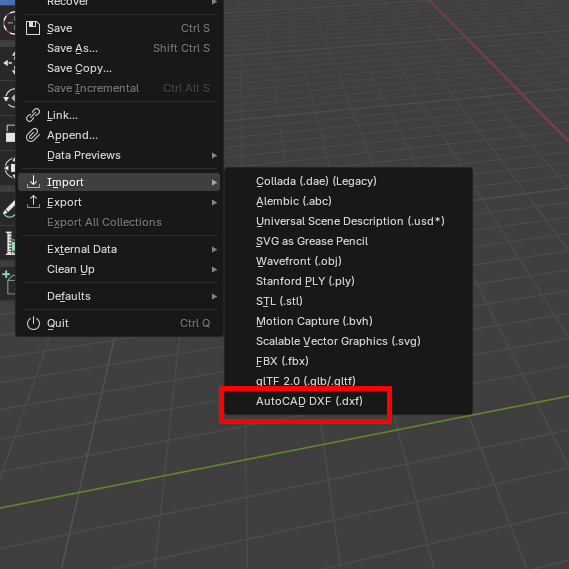Import glTF 2.0 (.glb/.gltf) file
The width and height of the screenshot is (569, 569).
click(348, 381)
